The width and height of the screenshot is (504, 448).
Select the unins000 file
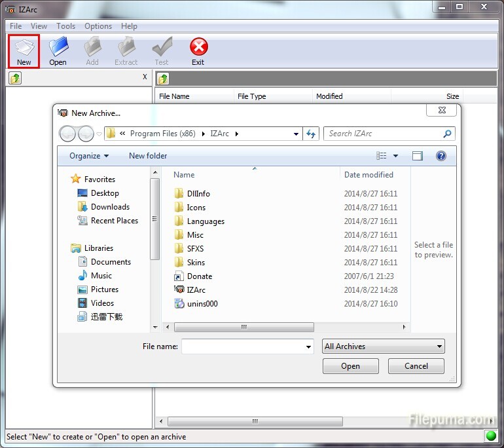tap(202, 303)
